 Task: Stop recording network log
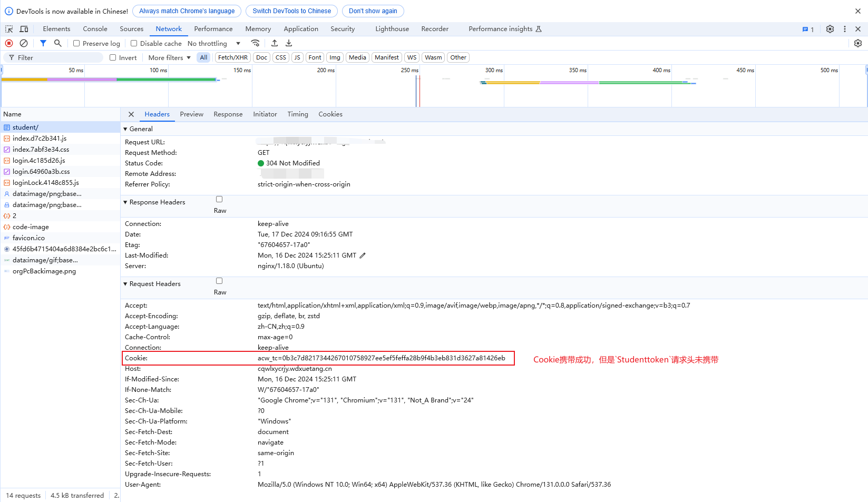tap(9, 43)
